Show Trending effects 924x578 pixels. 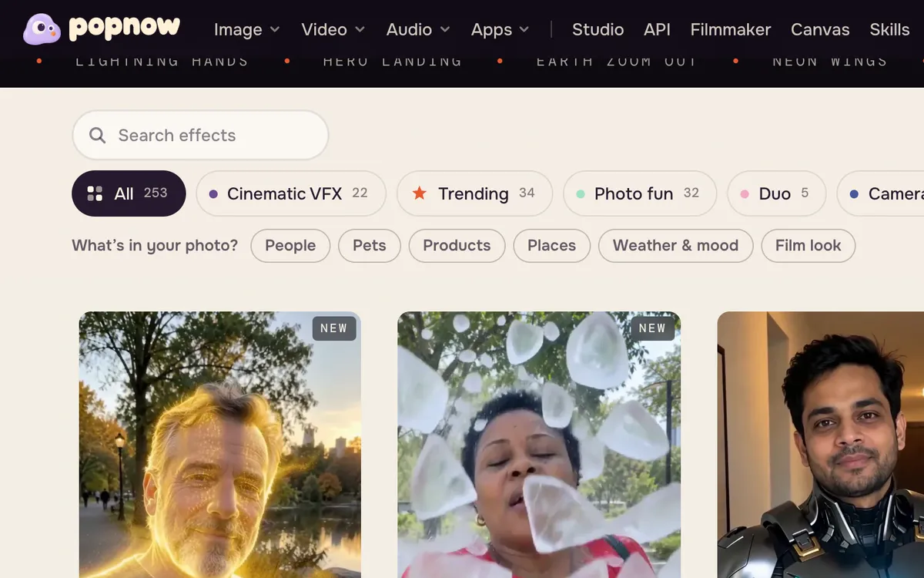click(x=474, y=193)
